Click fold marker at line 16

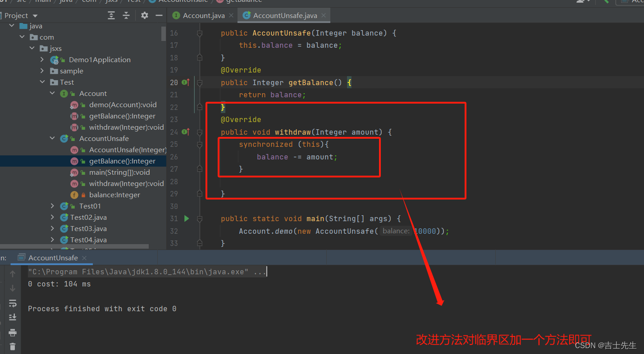point(200,33)
